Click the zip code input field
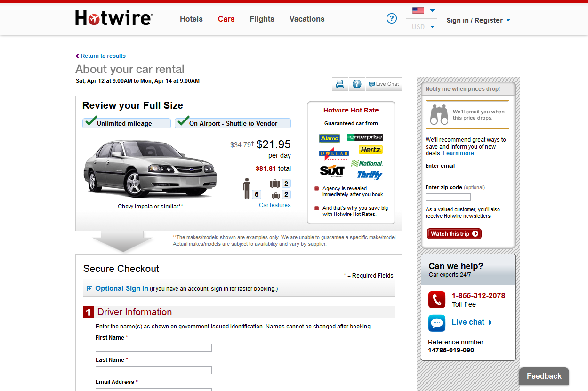Image resolution: width=588 pixels, height=391 pixels. coord(448,197)
